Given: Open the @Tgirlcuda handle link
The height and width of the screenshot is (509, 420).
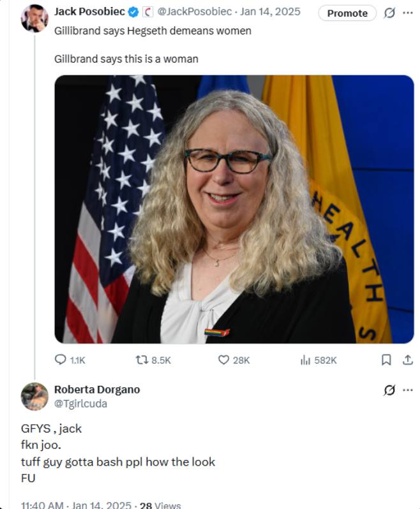Looking at the screenshot, I should (80, 404).
